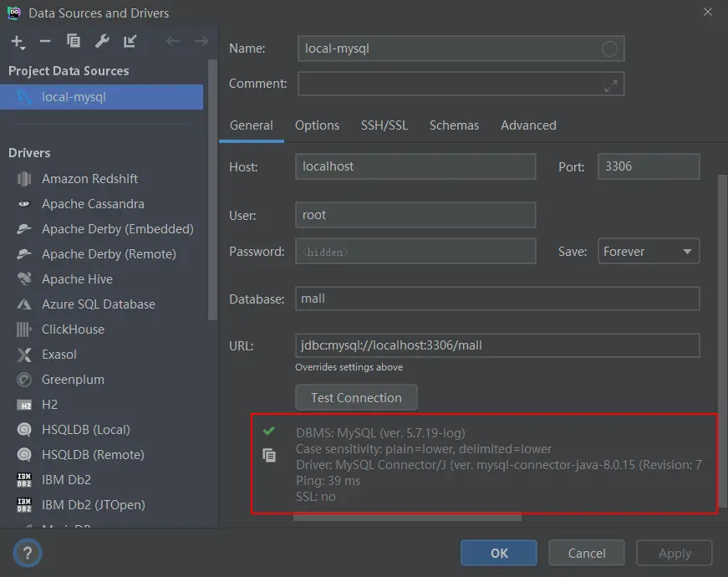Click the Cancel button
728x577 pixels.
pos(587,553)
